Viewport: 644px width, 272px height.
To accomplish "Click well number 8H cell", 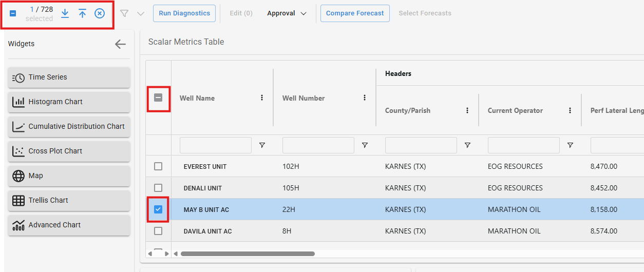I will click(x=287, y=231).
